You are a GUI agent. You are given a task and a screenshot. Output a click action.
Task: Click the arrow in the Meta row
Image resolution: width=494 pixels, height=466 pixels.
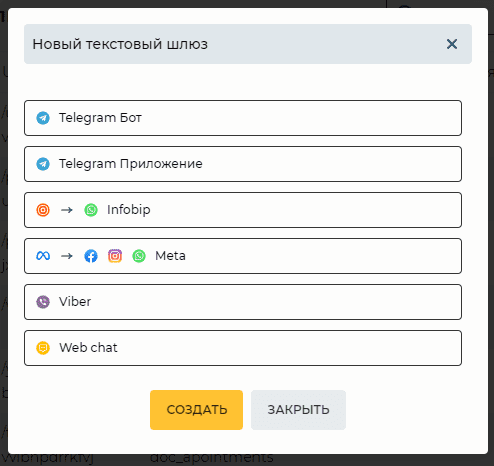(x=67, y=256)
